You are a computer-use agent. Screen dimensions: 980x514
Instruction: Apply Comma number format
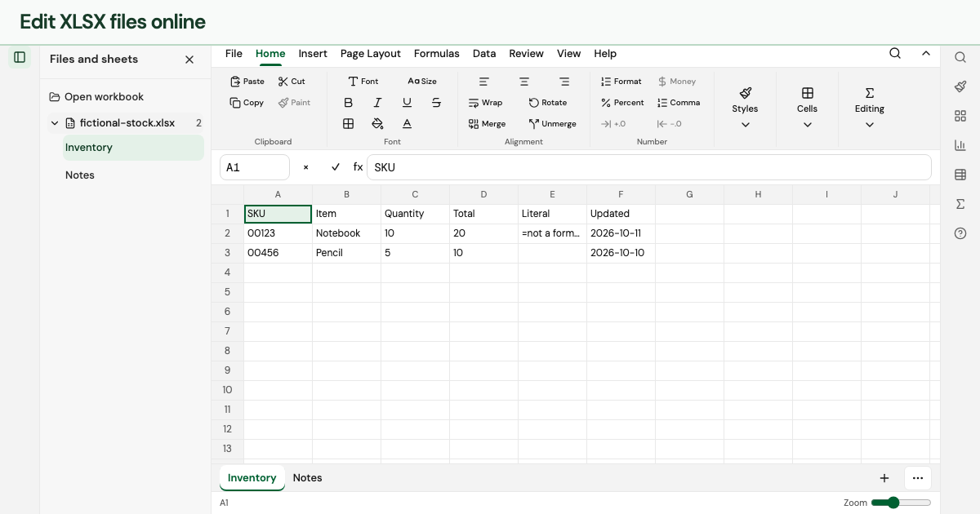679,103
